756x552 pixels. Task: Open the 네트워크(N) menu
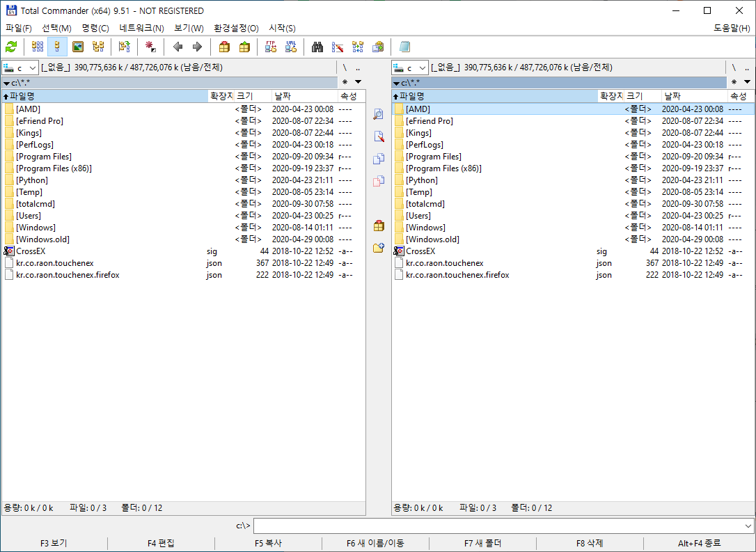(x=142, y=29)
